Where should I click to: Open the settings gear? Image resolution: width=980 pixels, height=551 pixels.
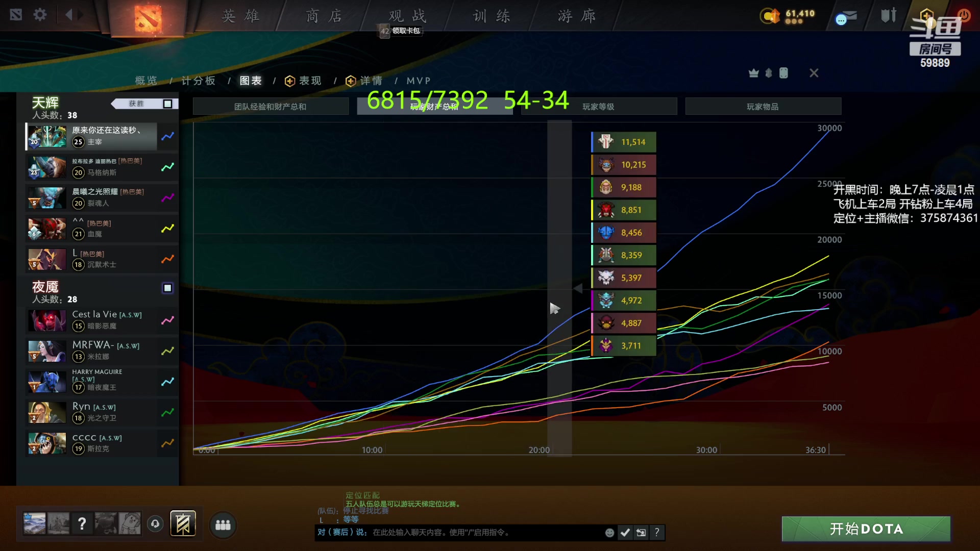(40, 14)
